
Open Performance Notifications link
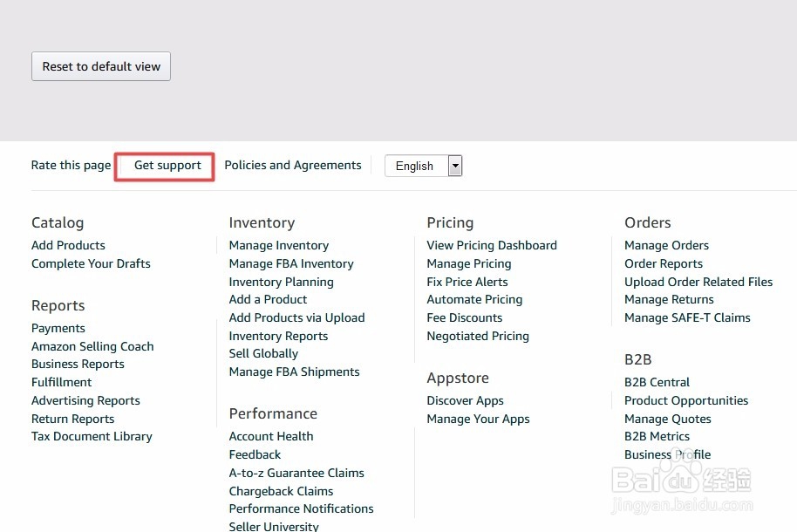[x=301, y=508]
